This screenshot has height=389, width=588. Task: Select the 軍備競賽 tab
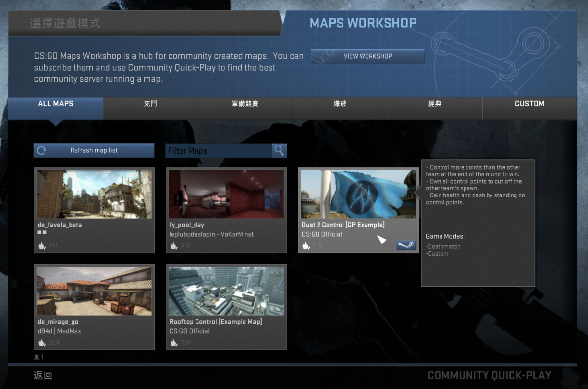click(245, 104)
